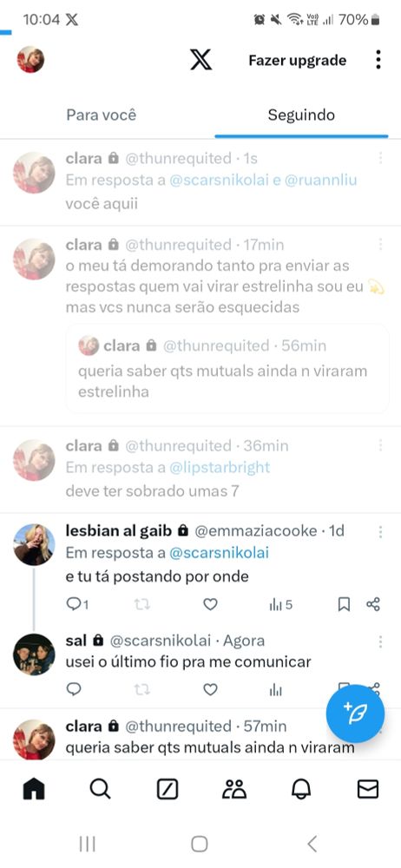Image resolution: width=401 pixels, height=868 pixels.
Task: Open search using magnifier icon
Action: (101, 789)
